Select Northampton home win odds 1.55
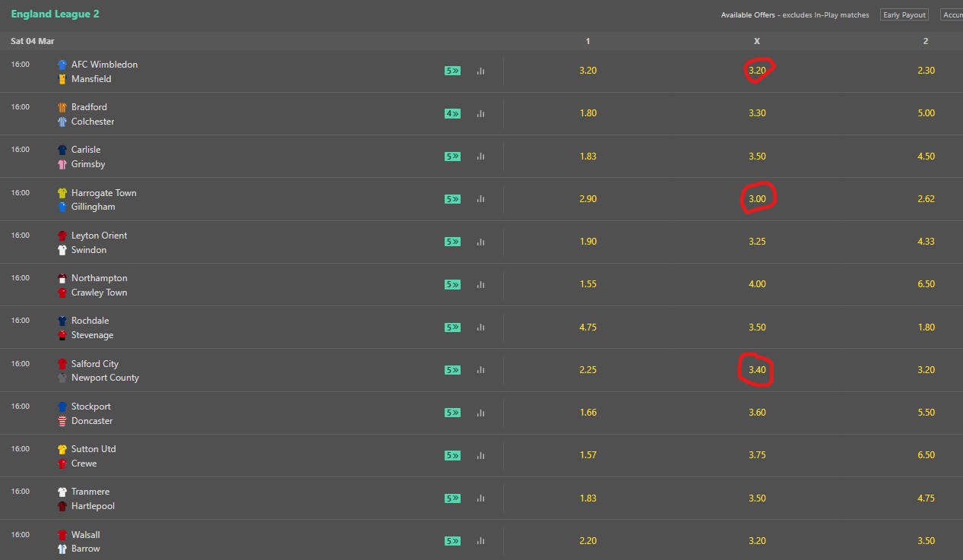963x560 pixels. tap(588, 284)
